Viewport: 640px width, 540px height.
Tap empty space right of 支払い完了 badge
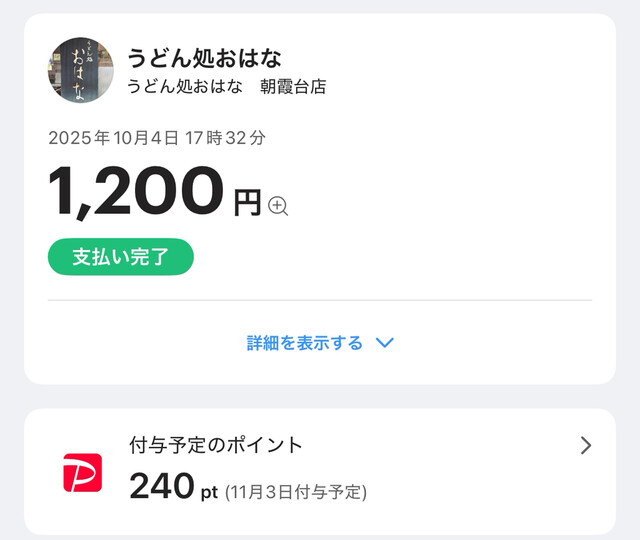tap(400, 256)
